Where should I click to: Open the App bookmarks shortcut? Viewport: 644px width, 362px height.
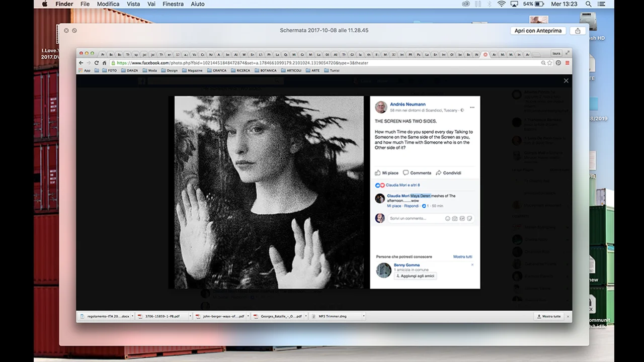pos(85,70)
